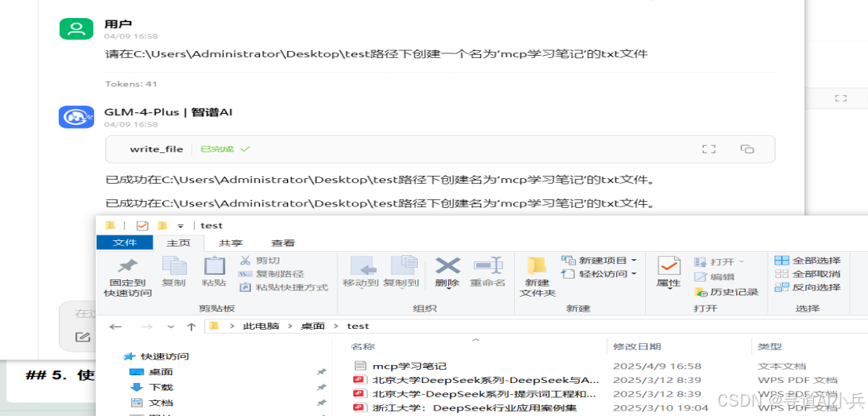The height and width of the screenshot is (416, 868).
Task: Sort by the Name (名称) column header
Action: (363, 347)
